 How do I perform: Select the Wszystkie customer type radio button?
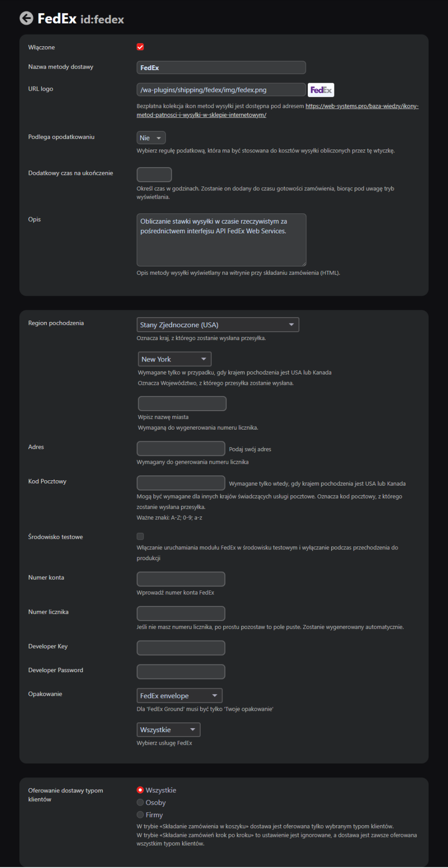coord(140,790)
